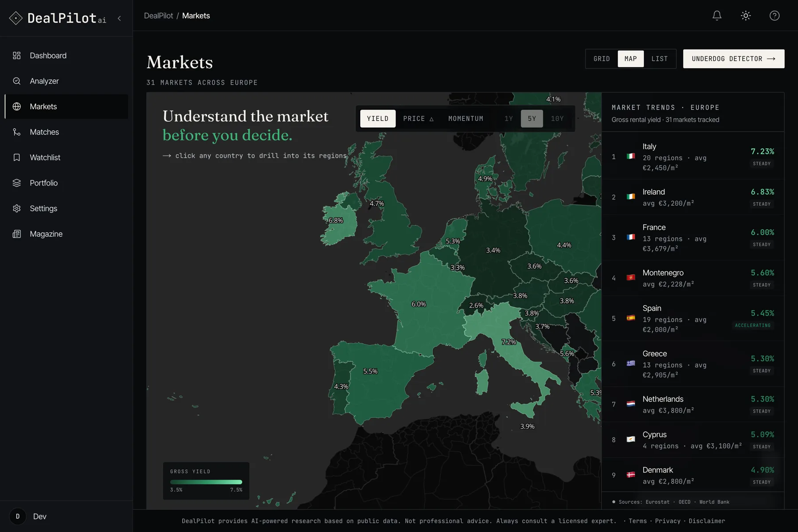Click the Portfolio layers icon
798x532 pixels.
click(17, 183)
